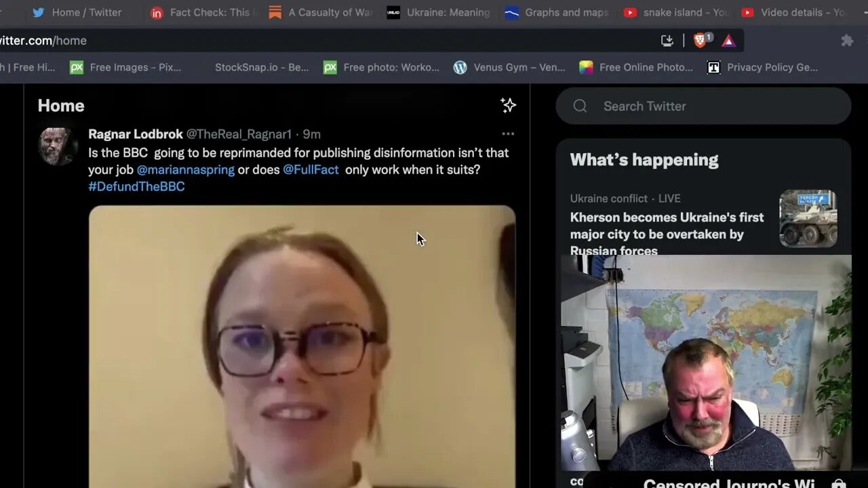This screenshot has width=868, height=488.
Task: Switch to A Casualty of War tab
Action: click(x=319, y=12)
